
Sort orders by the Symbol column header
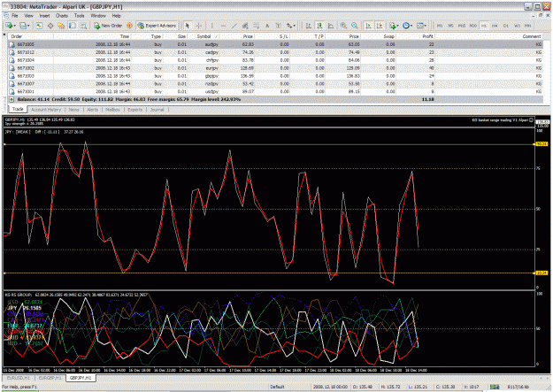204,36
